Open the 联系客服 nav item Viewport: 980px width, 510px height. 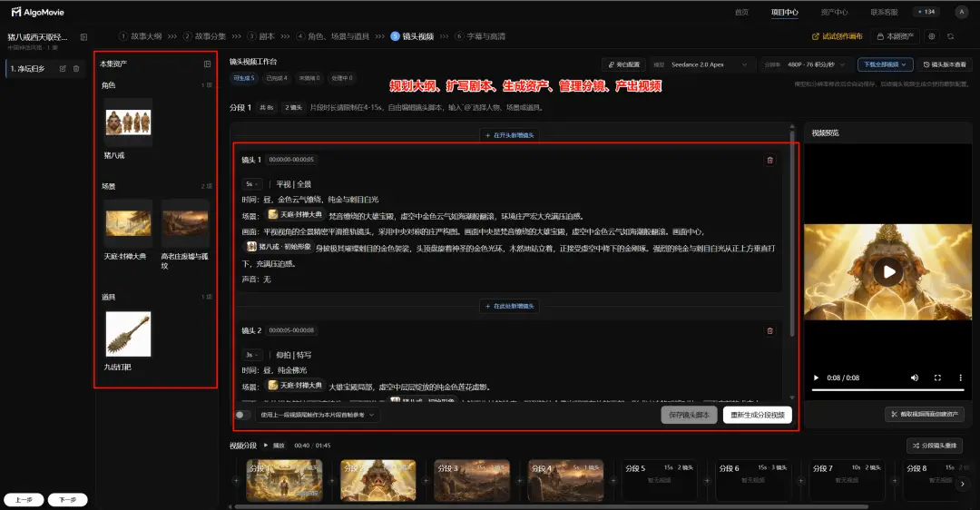point(884,12)
